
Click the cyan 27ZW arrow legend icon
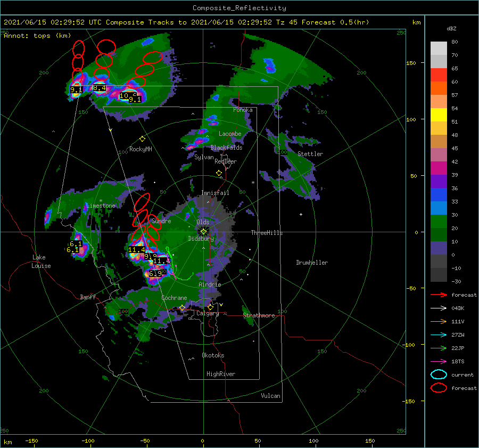pos(439,335)
